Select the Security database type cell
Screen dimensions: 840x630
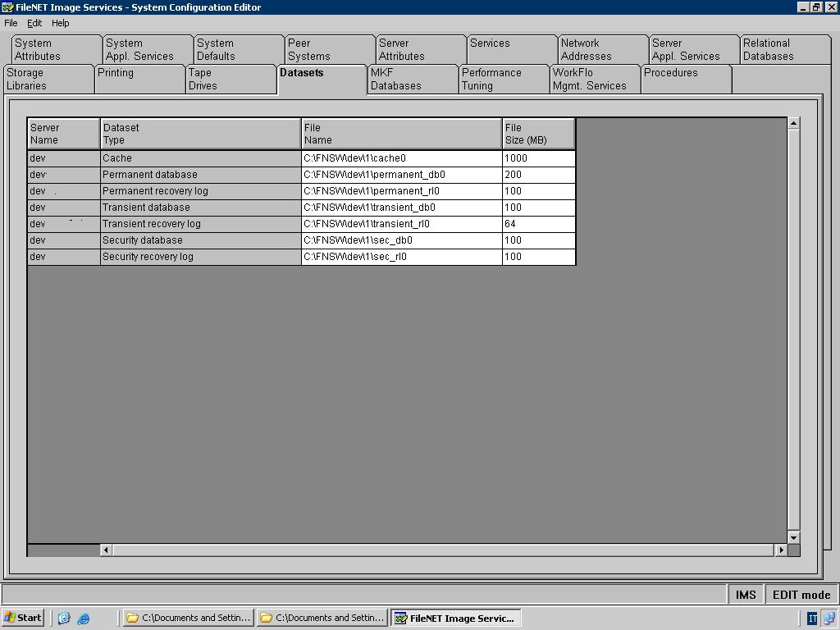pyautogui.click(x=201, y=240)
